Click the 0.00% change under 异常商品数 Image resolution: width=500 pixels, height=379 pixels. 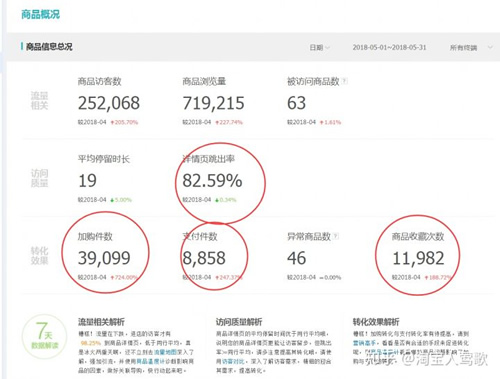coord(330,277)
